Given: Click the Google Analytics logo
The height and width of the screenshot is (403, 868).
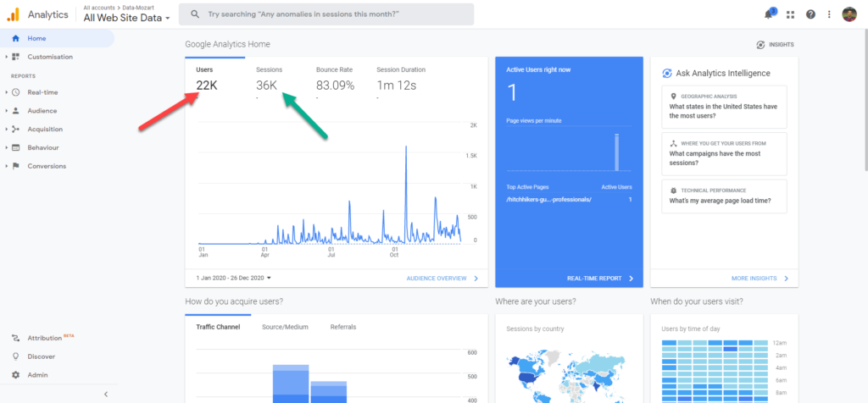Looking at the screenshot, I should coord(13,15).
